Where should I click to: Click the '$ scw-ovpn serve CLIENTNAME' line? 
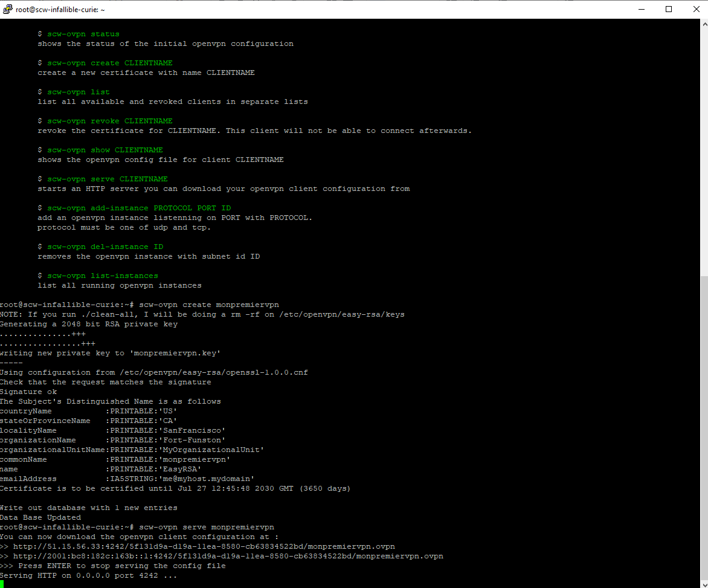coord(103,179)
